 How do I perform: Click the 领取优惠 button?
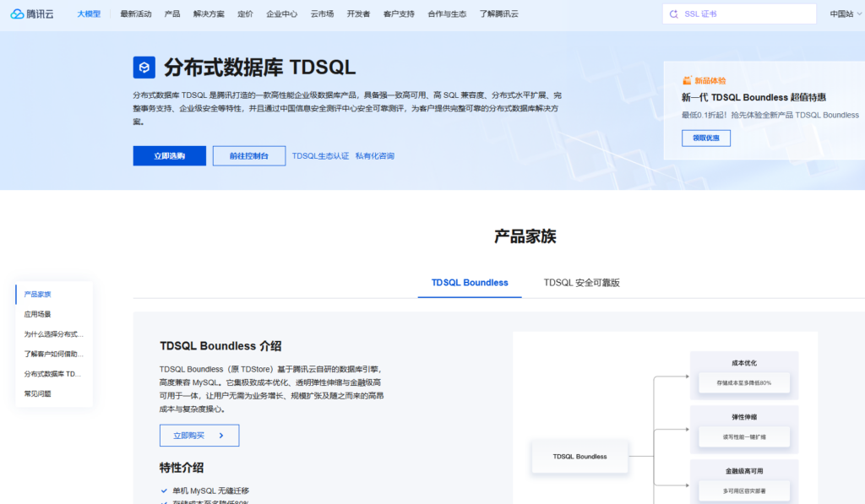tap(705, 138)
